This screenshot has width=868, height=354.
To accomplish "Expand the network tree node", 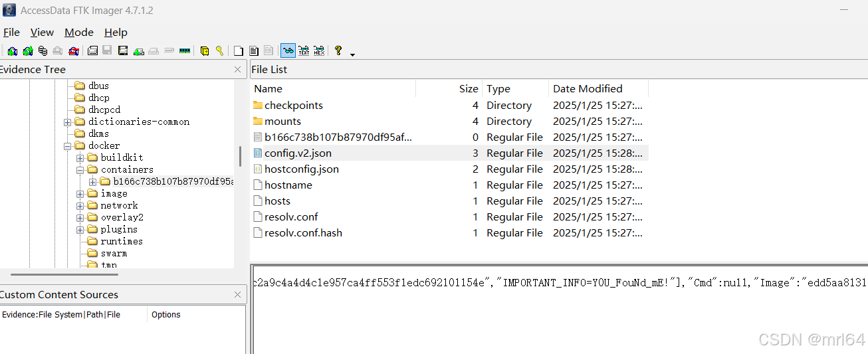I will pyautogui.click(x=80, y=206).
